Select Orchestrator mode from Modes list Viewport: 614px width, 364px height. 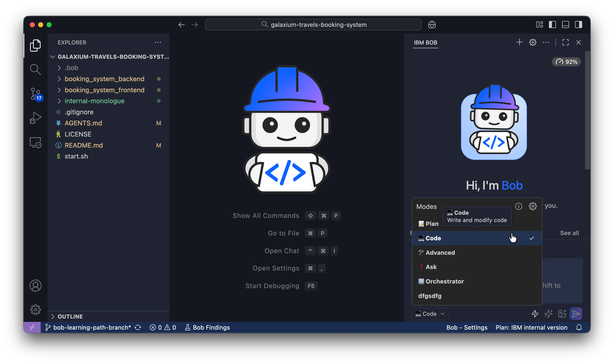click(445, 281)
